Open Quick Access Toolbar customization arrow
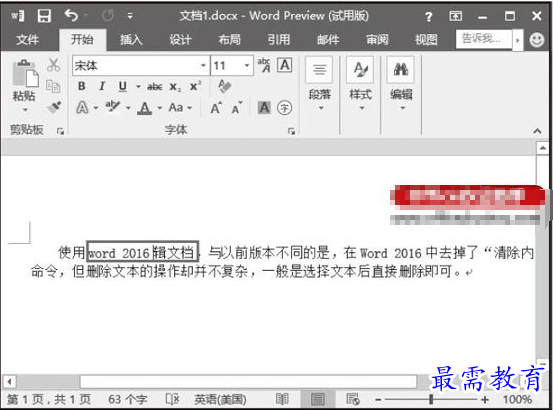The image size is (553, 410). coord(130,16)
